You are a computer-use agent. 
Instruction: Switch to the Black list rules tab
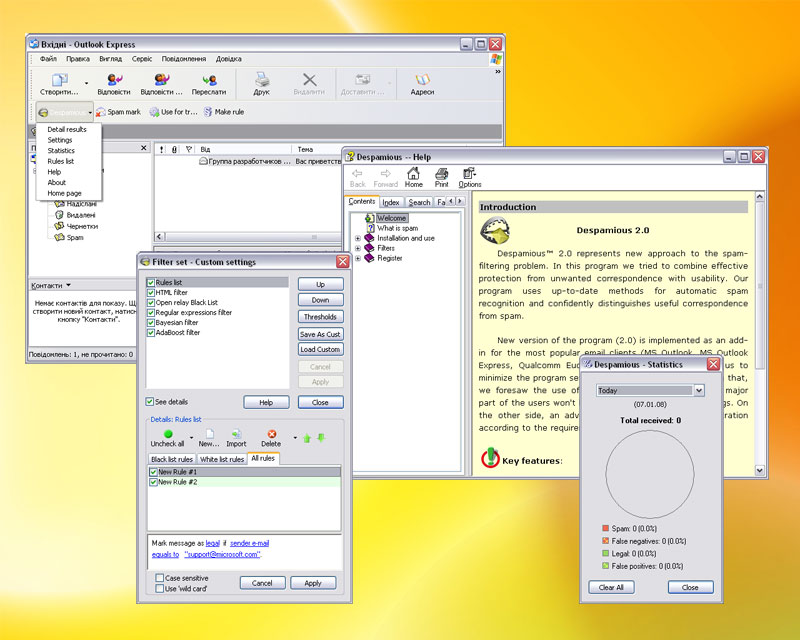click(172, 459)
